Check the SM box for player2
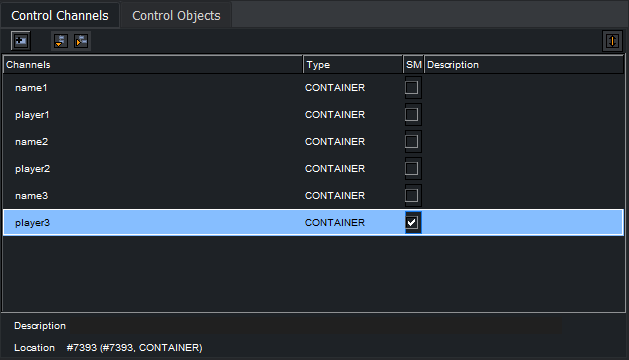The height and width of the screenshot is (360, 629). pos(412,169)
